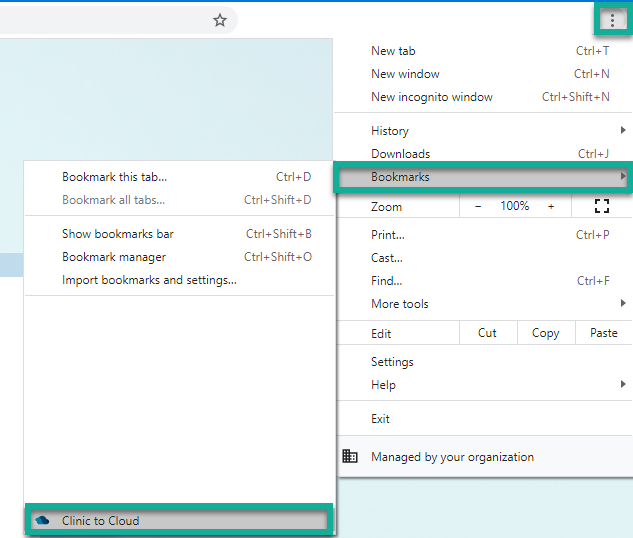Choose Bookmark this tab option

(114, 177)
